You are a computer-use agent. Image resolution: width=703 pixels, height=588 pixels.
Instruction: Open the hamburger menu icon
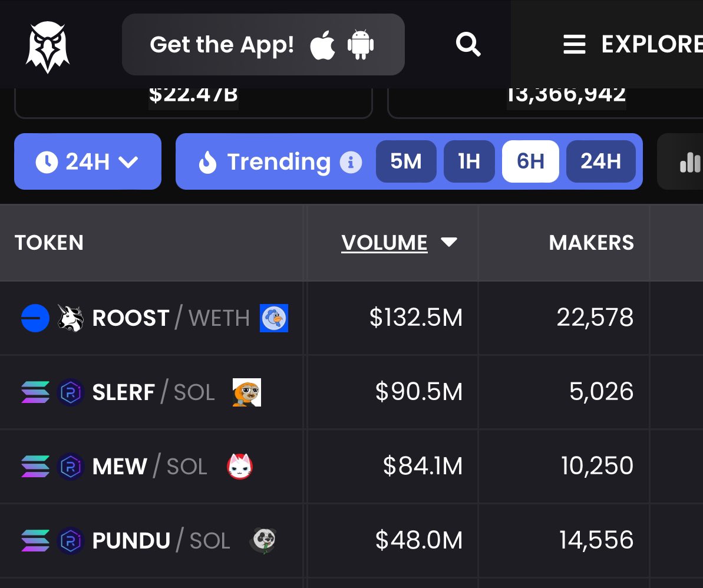tap(575, 44)
